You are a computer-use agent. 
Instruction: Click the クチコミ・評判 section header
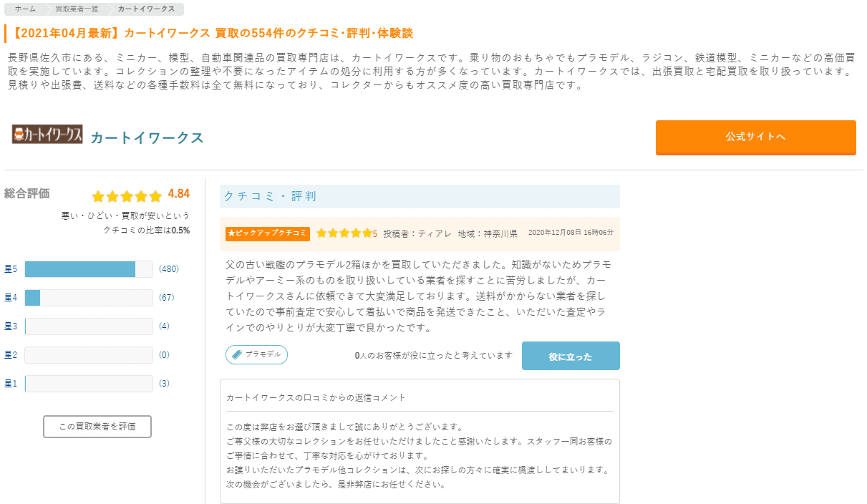click(420, 196)
